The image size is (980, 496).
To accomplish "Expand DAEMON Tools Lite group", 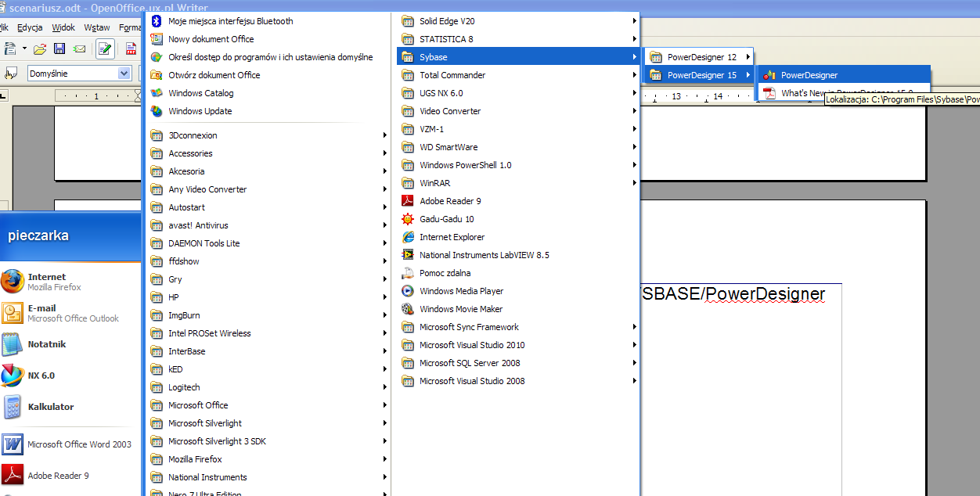I will (x=266, y=243).
